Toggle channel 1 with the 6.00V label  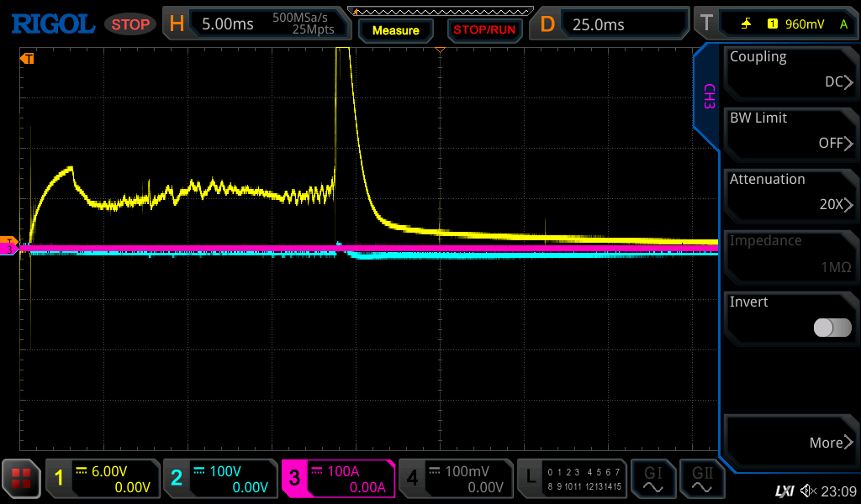(x=103, y=479)
